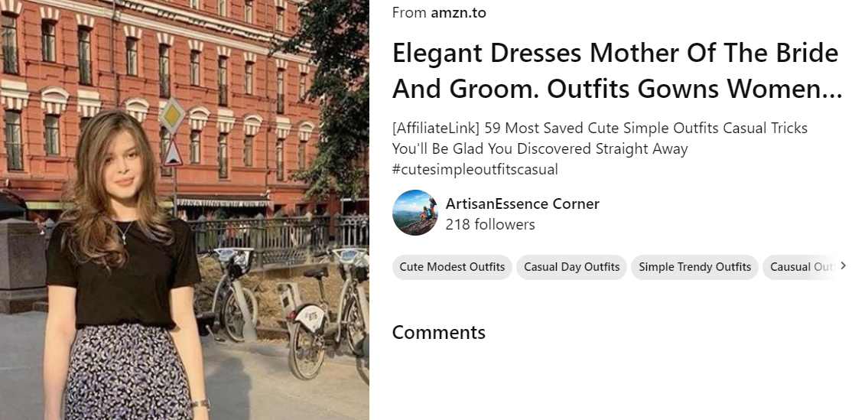Open the #cutesimpleoutfitscasual hashtag
The width and height of the screenshot is (868, 420).
pyautogui.click(x=475, y=169)
